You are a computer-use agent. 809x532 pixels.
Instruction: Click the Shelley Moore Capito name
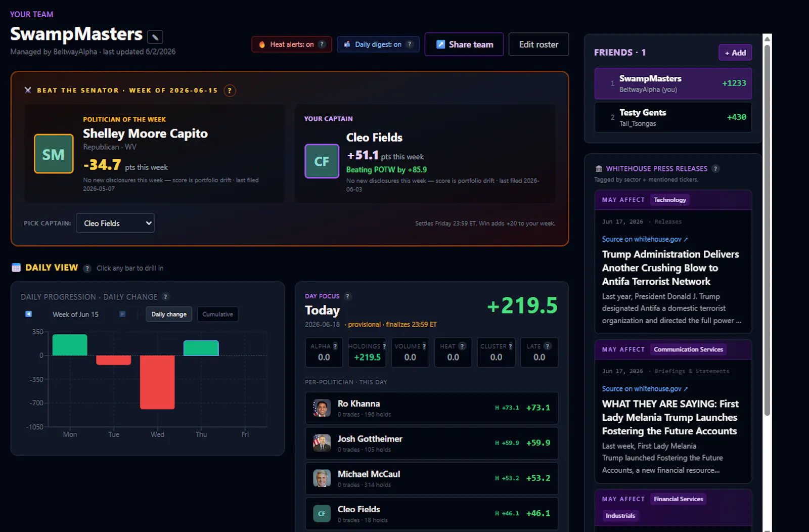tap(145, 134)
